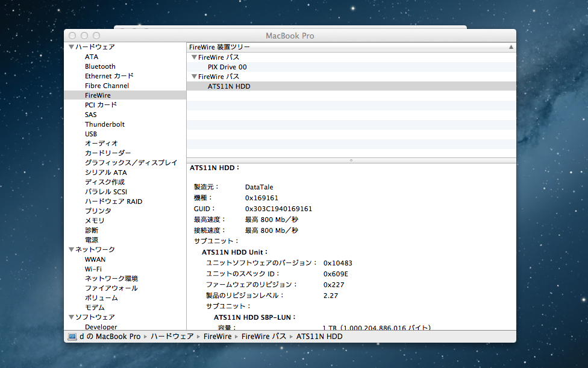The image size is (588, 368).
Task: Click 'd の MacBook Pro' in the path bar
Action: [110, 337]
